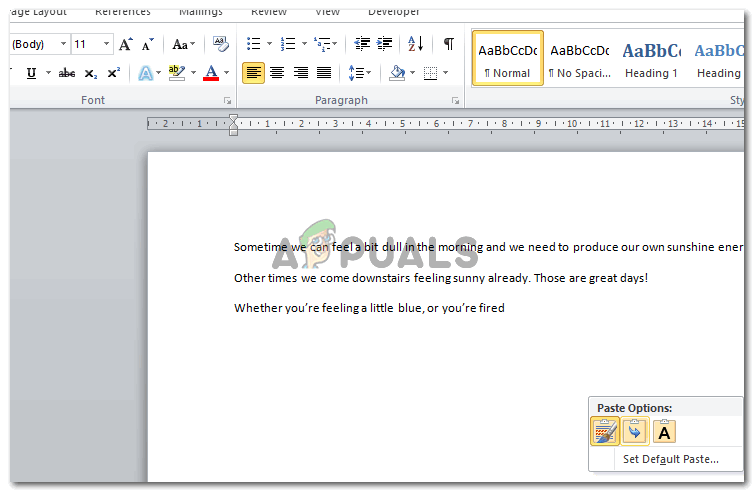This screenshot has width=755, height=493.
Task: Open the Paragraph dialog launcher
Action: (x=455, y=101)
